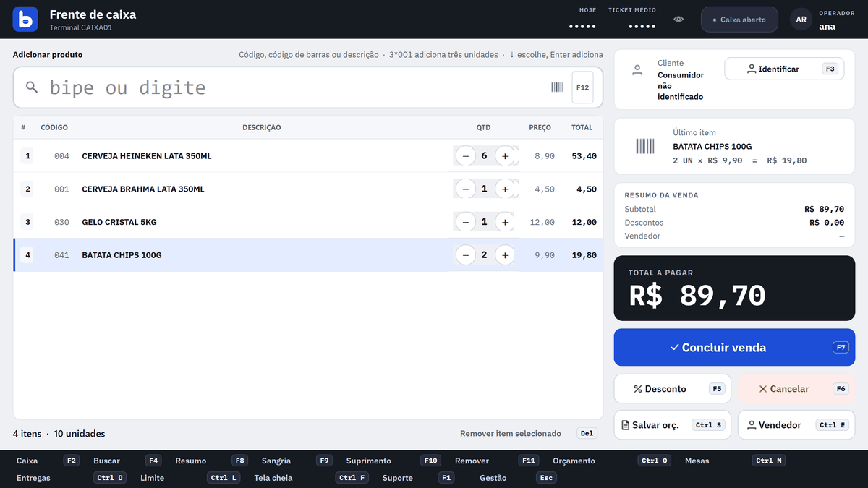The height and width of the screenshot is (488, 868).
Task: Click the blue app logo icon
Action: point(25,19)
